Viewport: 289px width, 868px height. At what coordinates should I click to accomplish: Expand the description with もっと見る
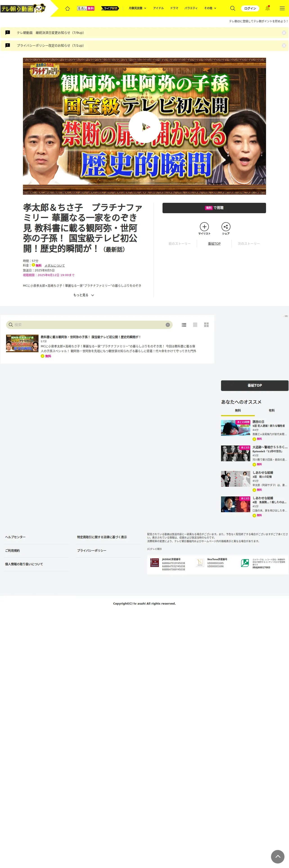[84, 295]
